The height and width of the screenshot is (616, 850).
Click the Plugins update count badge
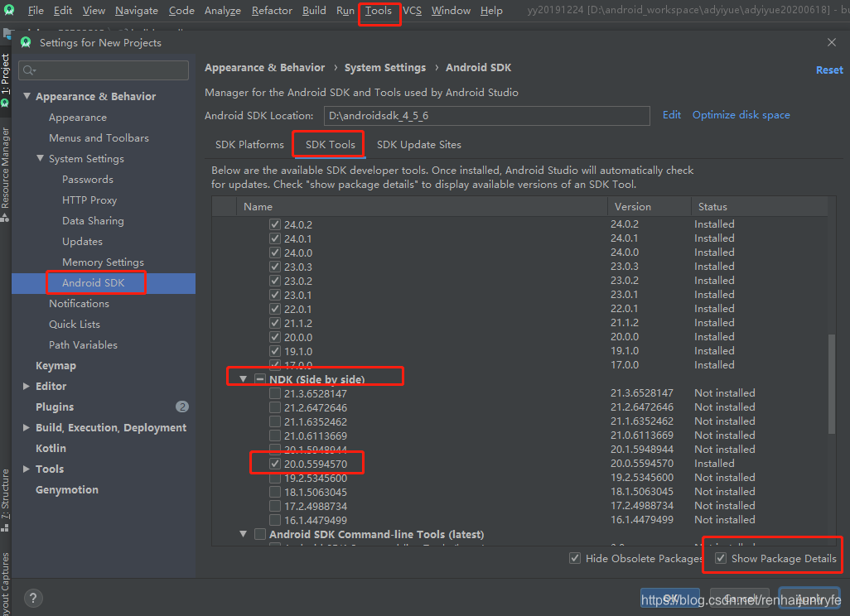tap(182, 407)
